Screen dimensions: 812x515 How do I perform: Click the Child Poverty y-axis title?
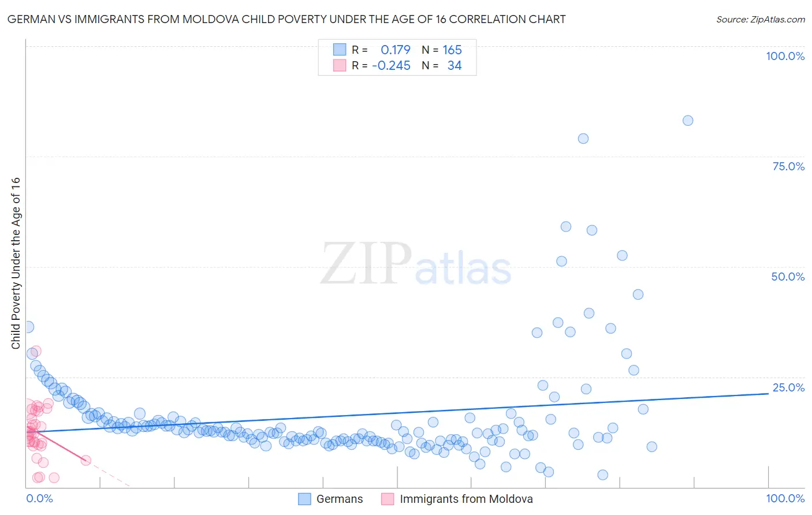coord(16,263)
